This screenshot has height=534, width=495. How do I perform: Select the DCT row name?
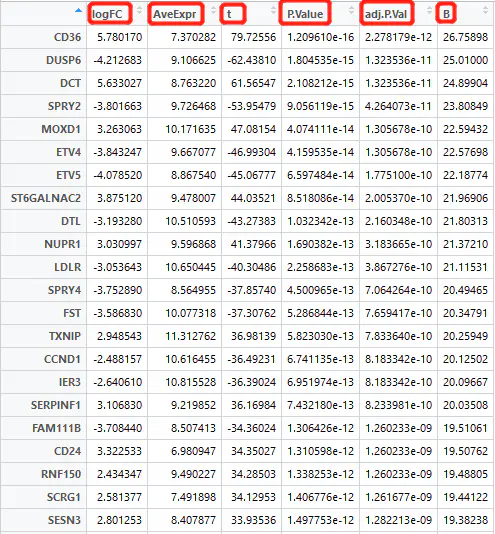coord(71,83)
